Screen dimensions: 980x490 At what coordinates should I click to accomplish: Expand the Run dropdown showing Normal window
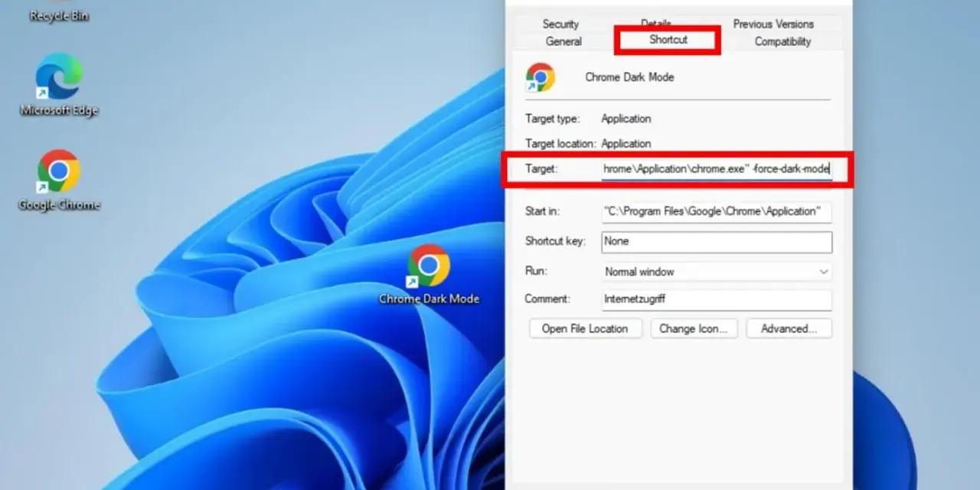(716, 272)
